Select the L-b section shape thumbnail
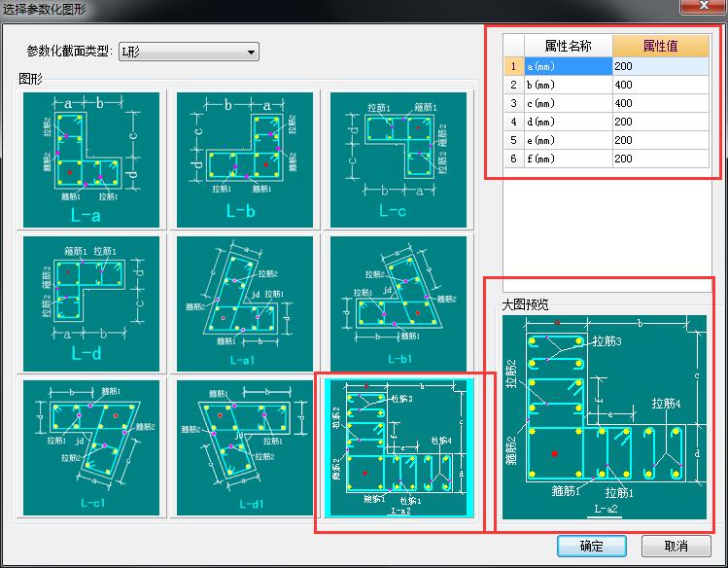This screenshot has width=728, height=568. point(245,160)
